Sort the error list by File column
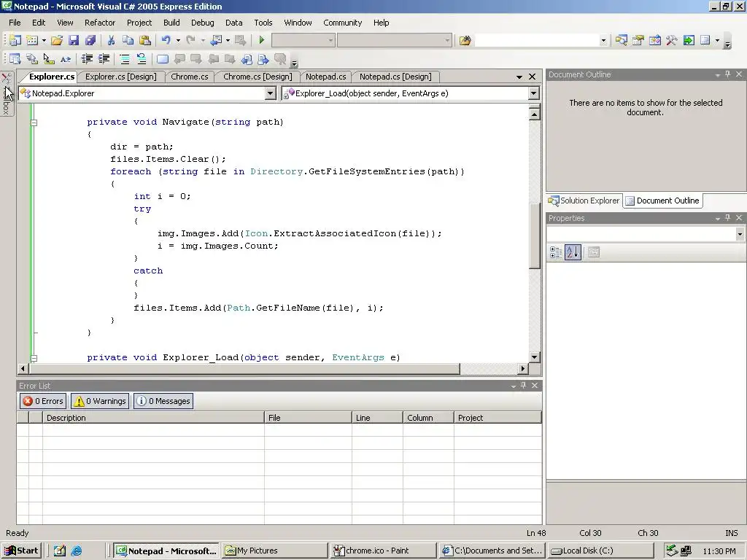The width and height of the screenshot is (747, 560). pyautogui.click(x=309, y=418)
